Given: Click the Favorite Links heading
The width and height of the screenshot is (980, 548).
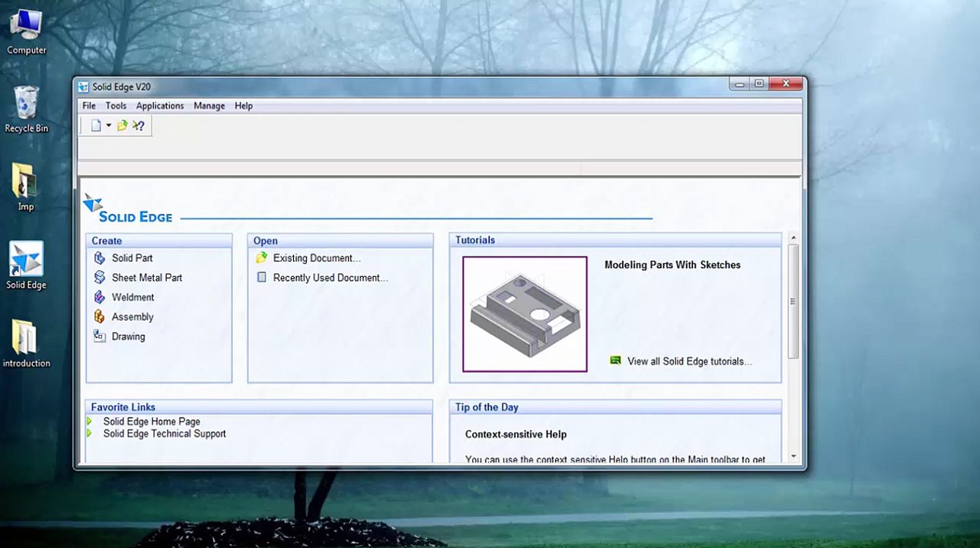Looking at the screenshot, I should [x=123, y=407].
